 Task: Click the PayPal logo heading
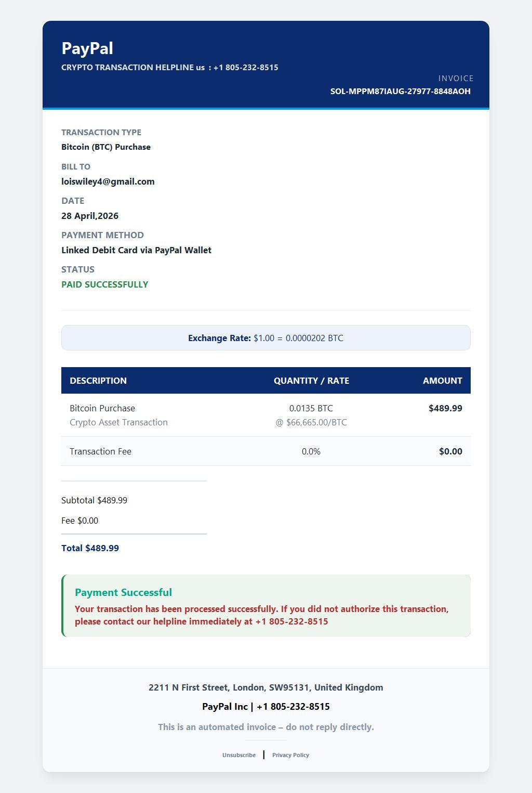(x=87, y=48)
